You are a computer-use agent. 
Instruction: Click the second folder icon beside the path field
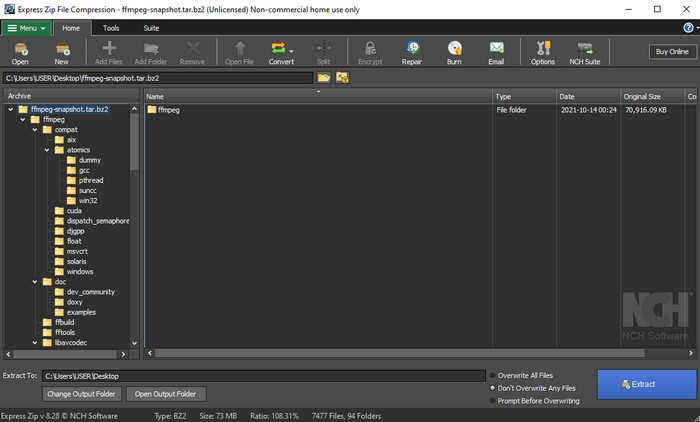click(342, 78)
